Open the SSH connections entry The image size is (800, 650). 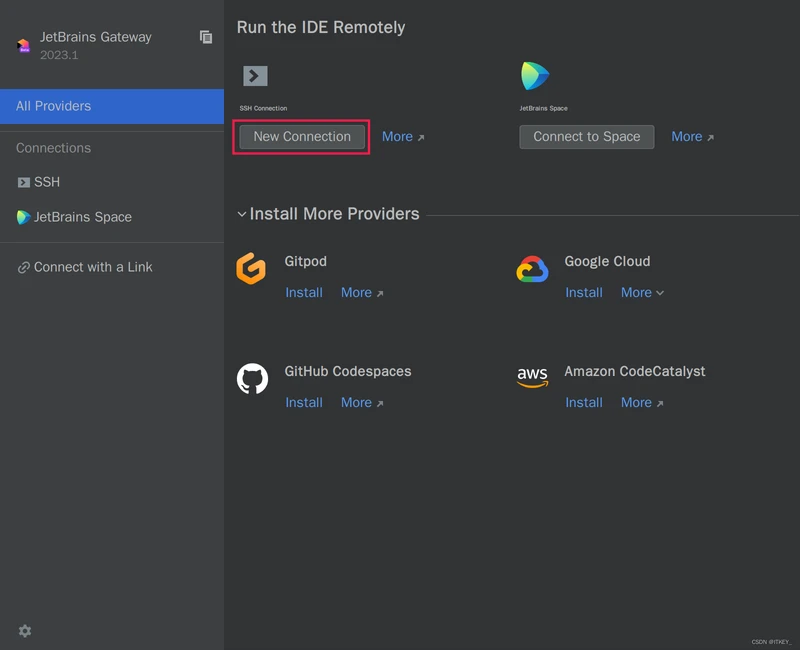click(112, 182)
